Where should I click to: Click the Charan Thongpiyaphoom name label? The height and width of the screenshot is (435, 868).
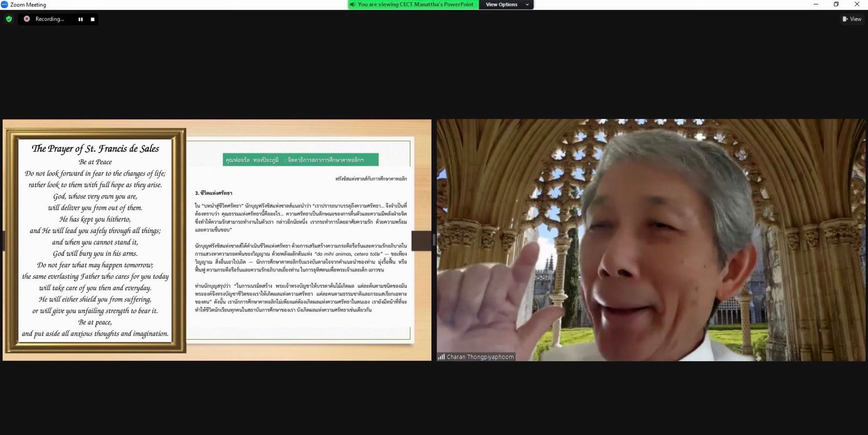point(480,357)
